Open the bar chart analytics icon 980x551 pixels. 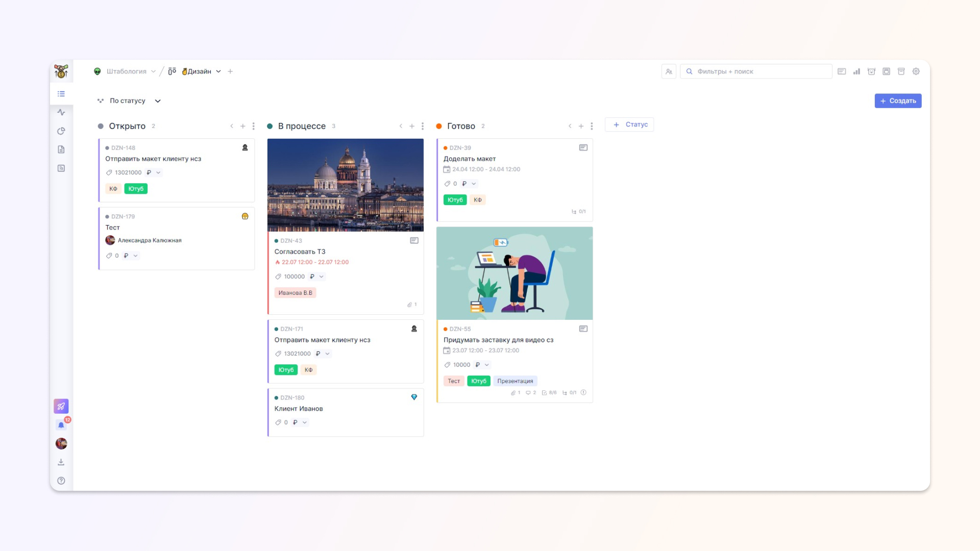(856, 71)
